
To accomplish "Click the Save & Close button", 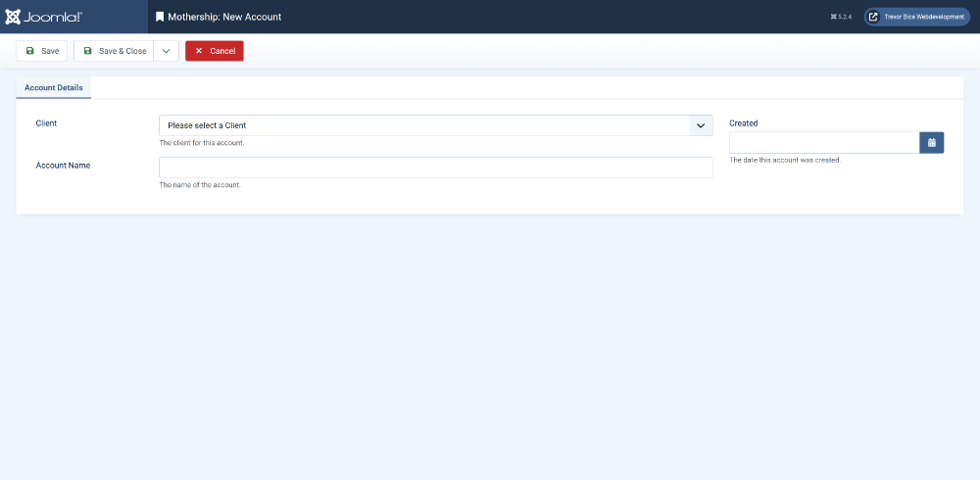I will coord(114,51).
